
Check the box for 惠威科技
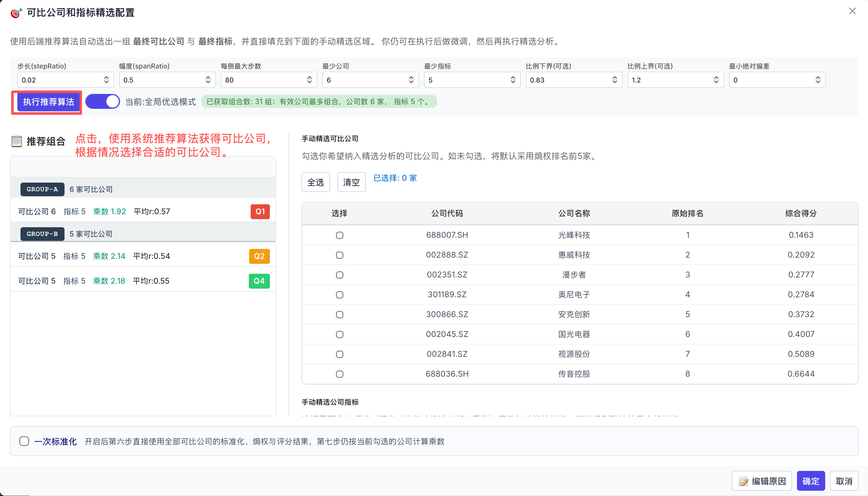(339, 255)
